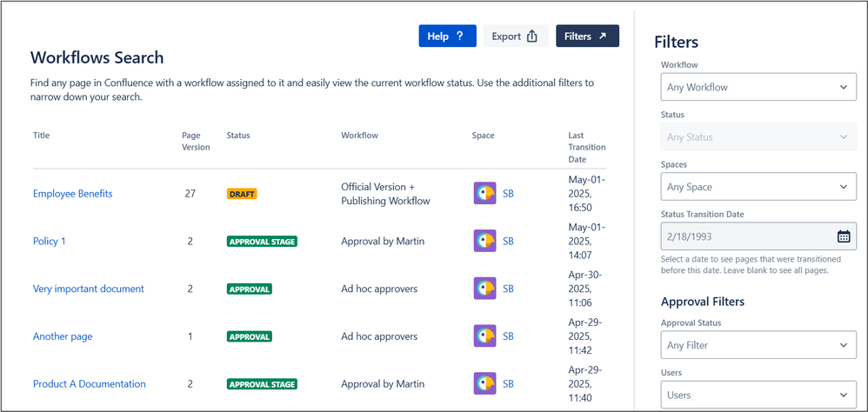Open the Another page link

pos(63,336)
